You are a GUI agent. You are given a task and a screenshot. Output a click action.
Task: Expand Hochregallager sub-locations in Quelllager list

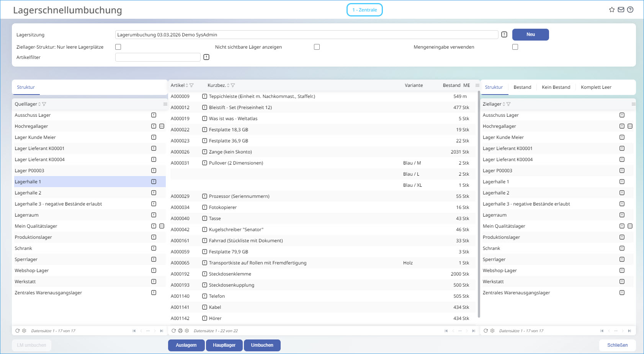coord(162,126)
